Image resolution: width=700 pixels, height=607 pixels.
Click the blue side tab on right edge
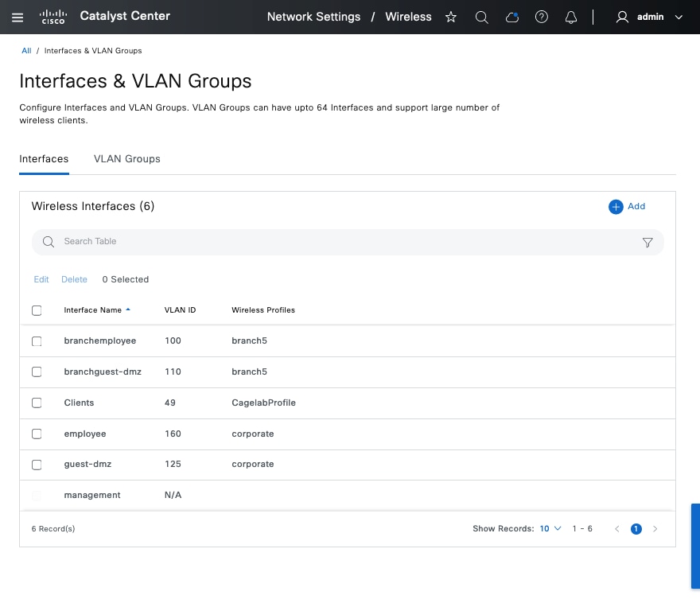tap(695, 546)
